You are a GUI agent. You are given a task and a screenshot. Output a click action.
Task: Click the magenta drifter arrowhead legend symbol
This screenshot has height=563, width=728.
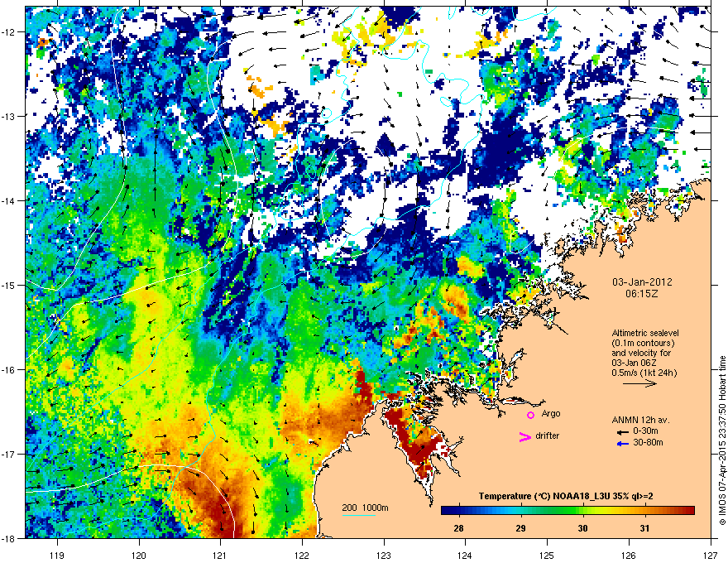524,436
